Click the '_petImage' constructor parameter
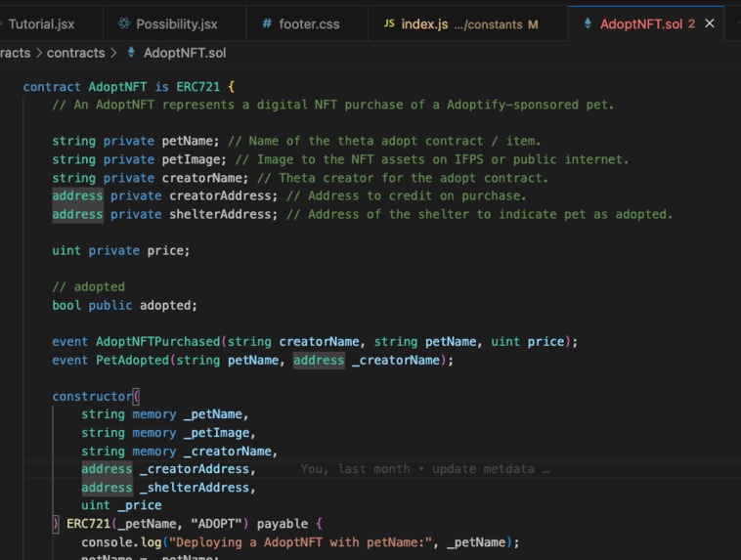Viewport: 741px width, 560px height. (x=216, y=433)
